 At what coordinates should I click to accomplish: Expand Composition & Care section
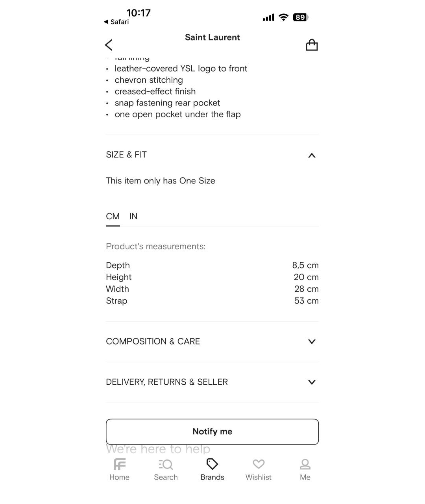[312, 341]
